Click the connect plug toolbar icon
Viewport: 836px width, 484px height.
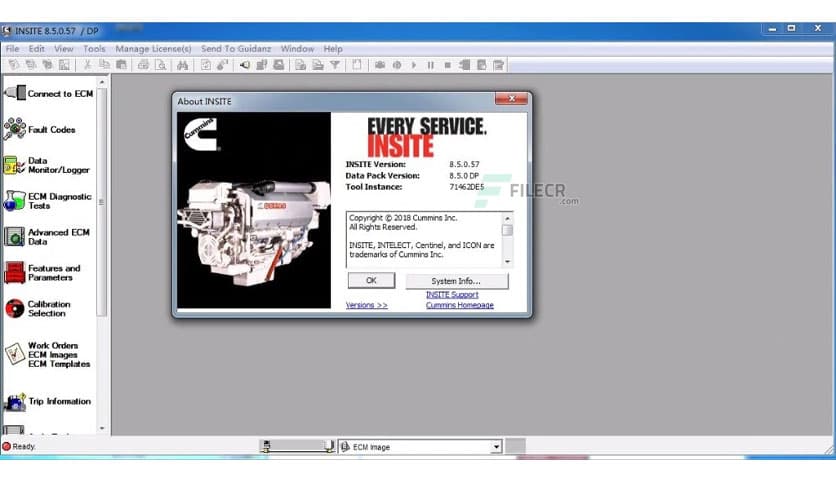tap(245, 65)
